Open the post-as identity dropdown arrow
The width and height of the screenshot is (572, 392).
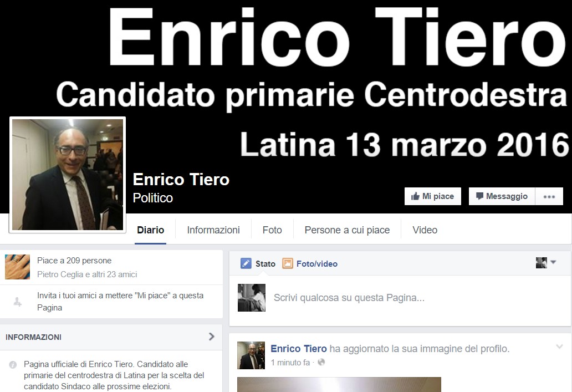coord(553,262)
